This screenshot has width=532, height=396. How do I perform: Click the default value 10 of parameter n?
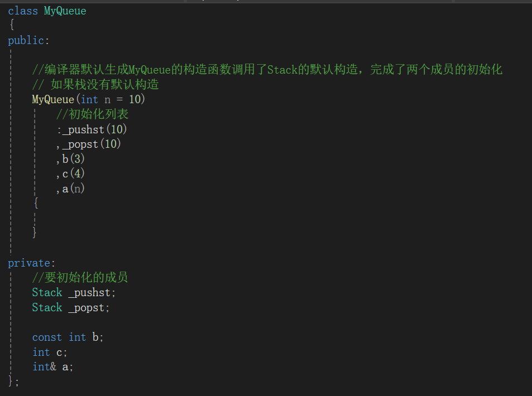[135, 99]
